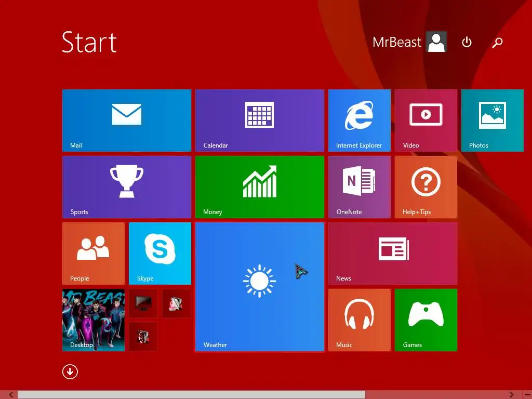
Task: Click the scrollbar left arrow
Action: [x=11, y=395]
